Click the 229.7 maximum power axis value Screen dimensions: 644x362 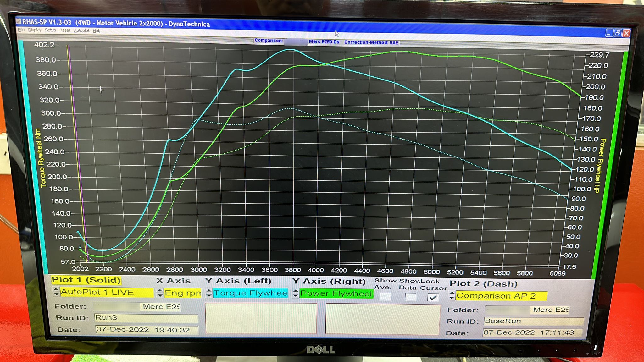point(599,55)
